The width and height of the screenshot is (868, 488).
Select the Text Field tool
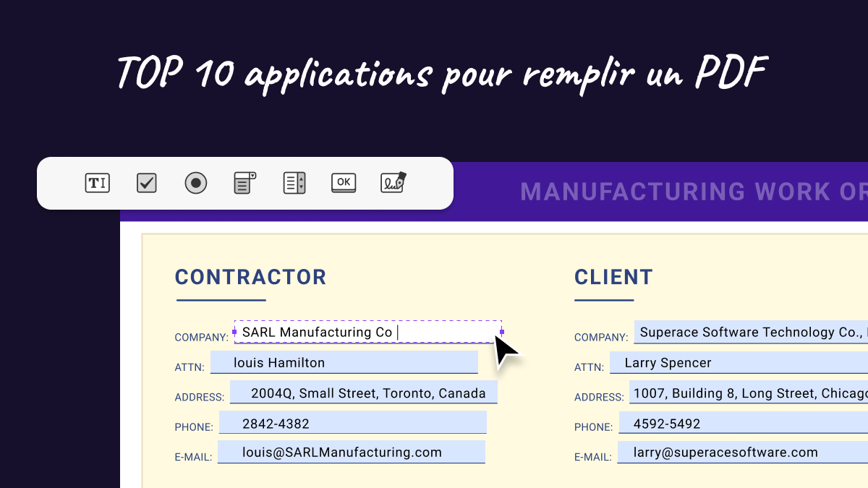click(97, 183)
